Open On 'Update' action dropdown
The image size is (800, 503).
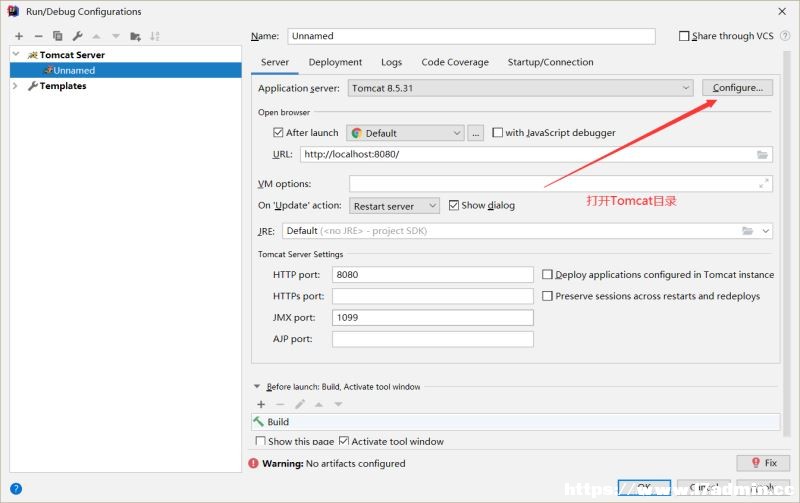[x=394, y=206]
